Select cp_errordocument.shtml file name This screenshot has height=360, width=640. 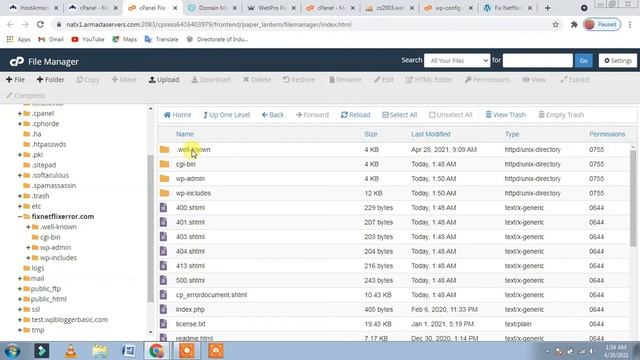tap(211, 295)
